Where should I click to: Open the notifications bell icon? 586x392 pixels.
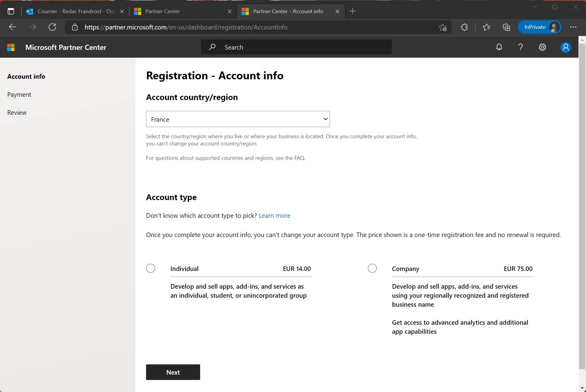point(499,47)
